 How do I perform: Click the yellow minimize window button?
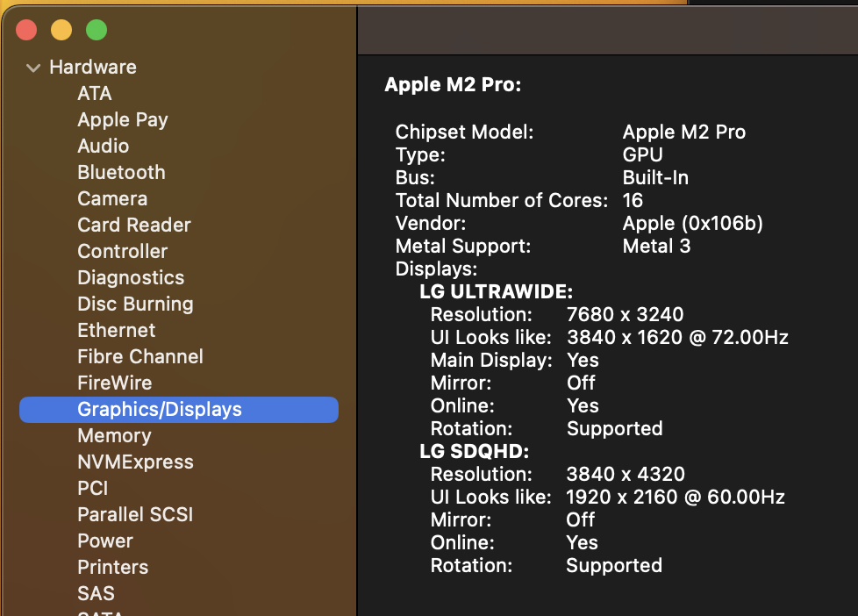pos(61,30)
